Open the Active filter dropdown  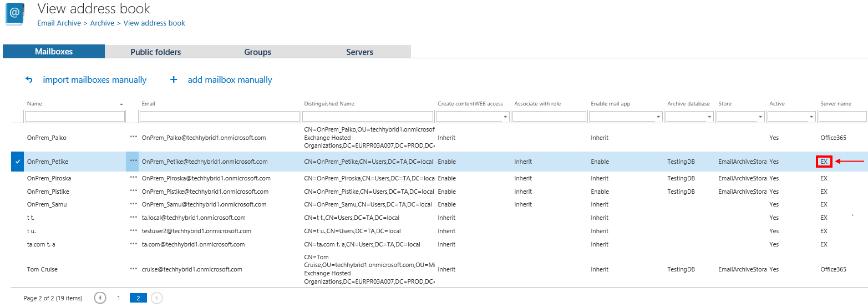pyautogui.click(x=811, y=117)
